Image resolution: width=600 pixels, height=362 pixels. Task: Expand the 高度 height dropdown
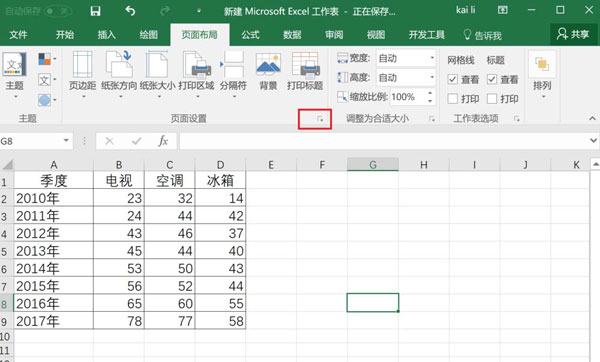432,78
